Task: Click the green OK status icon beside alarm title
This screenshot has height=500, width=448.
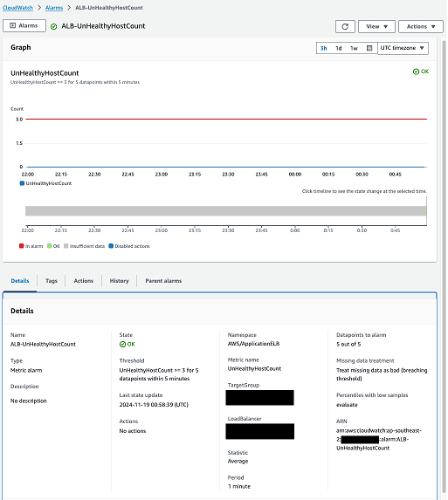Action: 53,26
